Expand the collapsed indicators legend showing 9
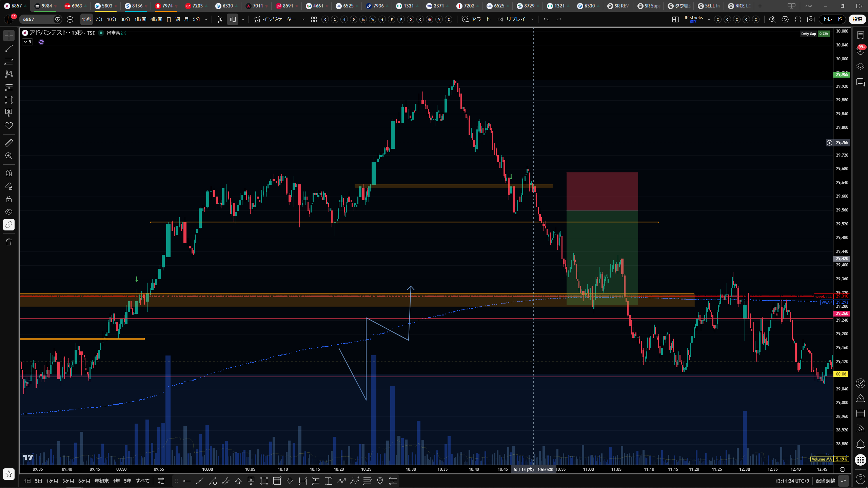This screenshot has width=868, height=488. pyautogui.click(x=27, y=42)
